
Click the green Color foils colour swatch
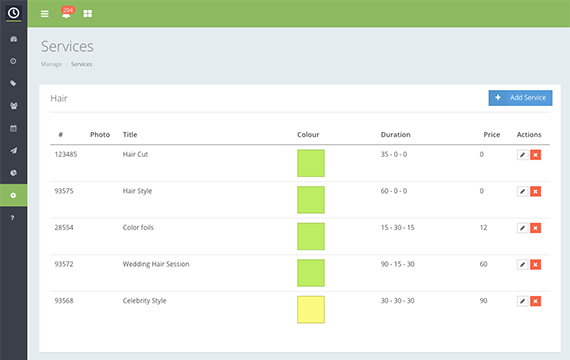[x=311, y=236]
